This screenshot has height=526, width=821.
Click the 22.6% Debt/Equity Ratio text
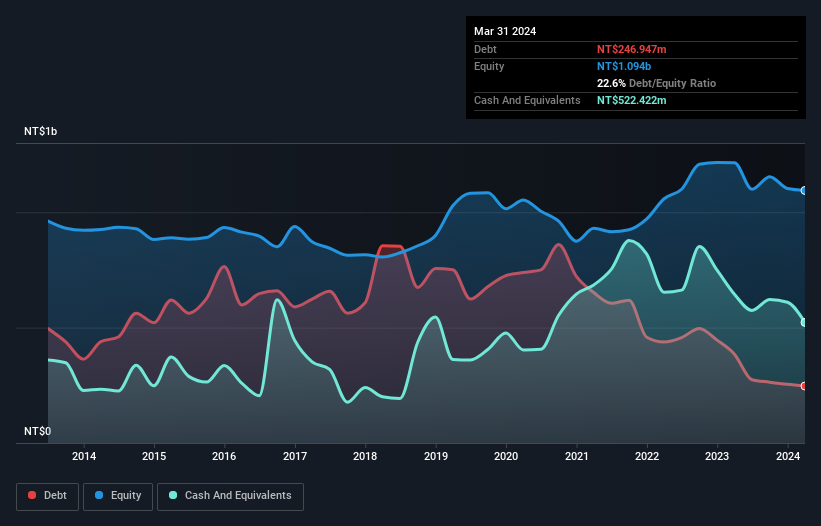pos(656,83)
